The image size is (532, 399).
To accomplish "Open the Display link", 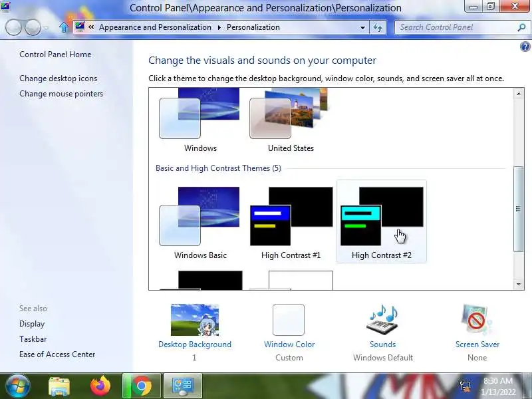I will click(x=32, y=324).
